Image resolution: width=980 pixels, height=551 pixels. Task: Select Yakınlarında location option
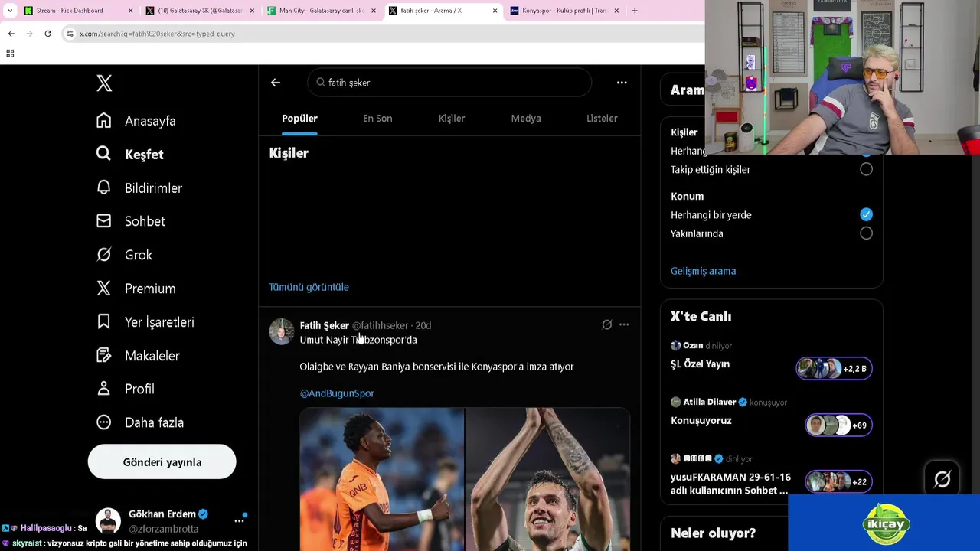866,233
